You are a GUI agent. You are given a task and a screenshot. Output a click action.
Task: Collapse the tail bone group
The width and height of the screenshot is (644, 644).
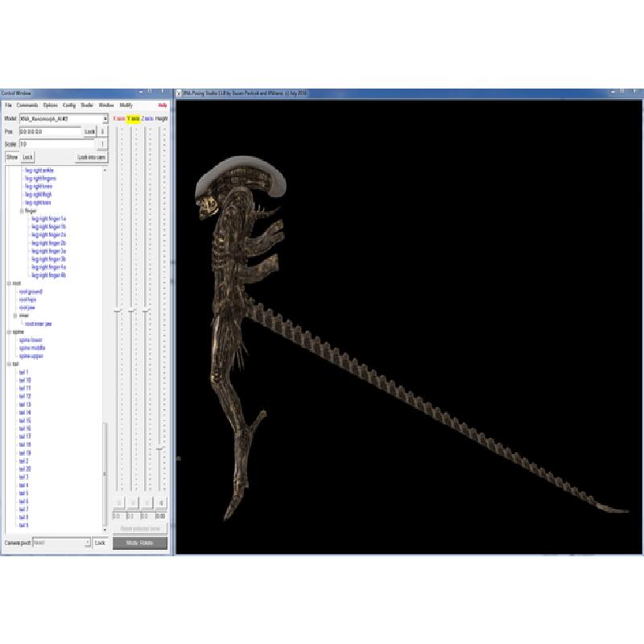coord(9,365)
